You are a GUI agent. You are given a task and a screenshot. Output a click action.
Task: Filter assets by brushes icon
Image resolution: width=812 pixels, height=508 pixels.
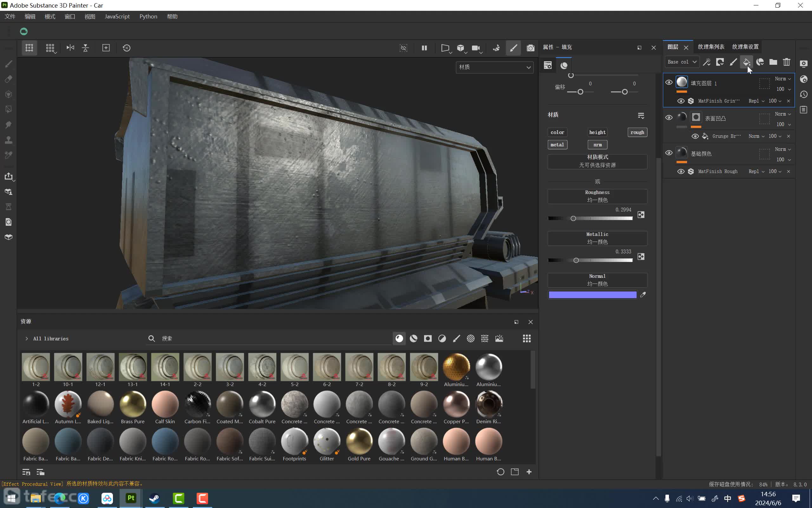coord(456,338)
